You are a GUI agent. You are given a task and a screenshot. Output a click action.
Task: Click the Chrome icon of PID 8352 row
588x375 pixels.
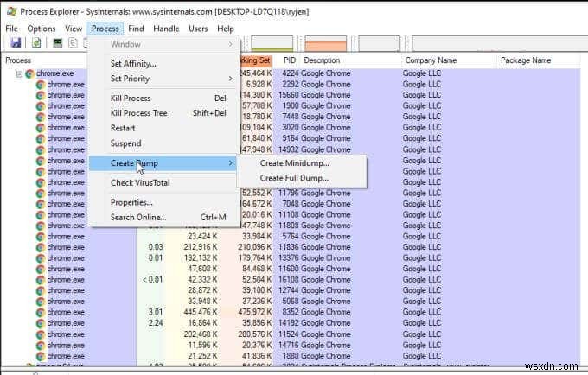[41, 313]
